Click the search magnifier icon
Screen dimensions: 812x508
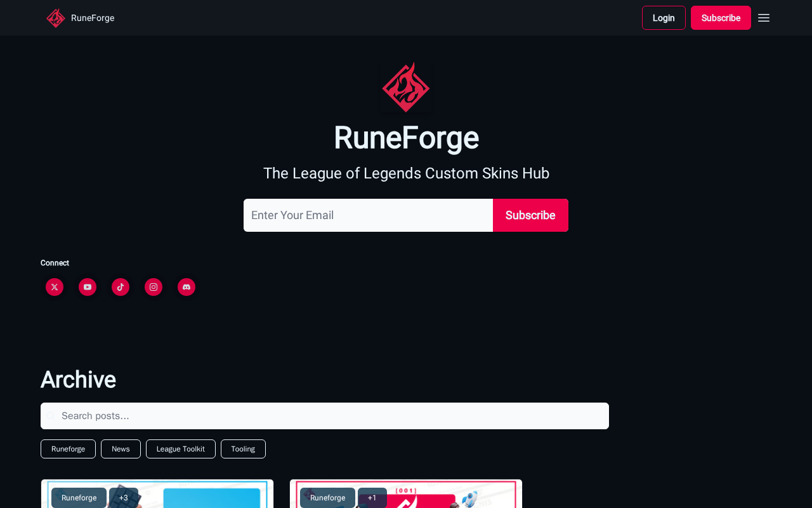point(51,416)
